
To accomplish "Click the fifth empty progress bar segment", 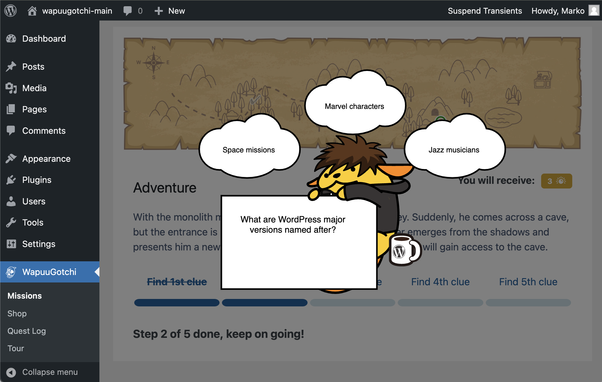I will (528, 303).
